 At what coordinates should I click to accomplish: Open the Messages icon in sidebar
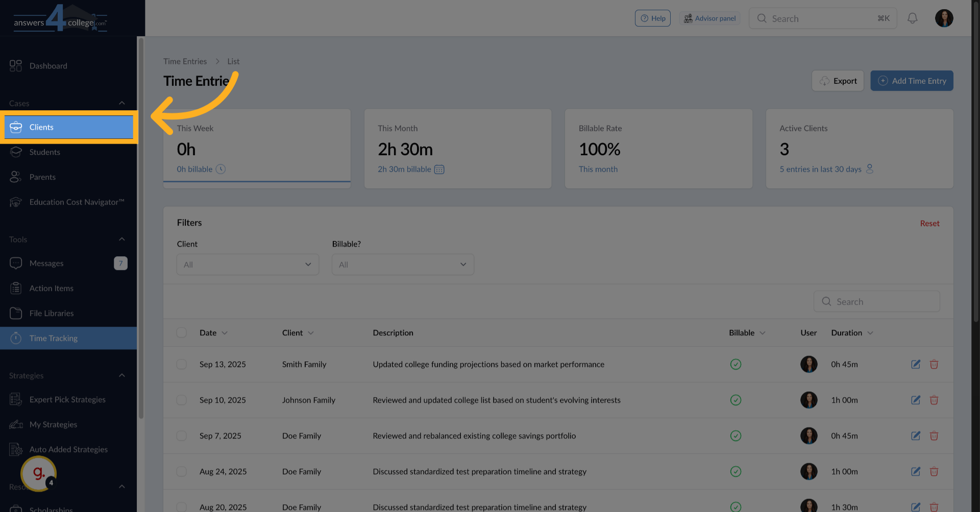tap(16, 263)
